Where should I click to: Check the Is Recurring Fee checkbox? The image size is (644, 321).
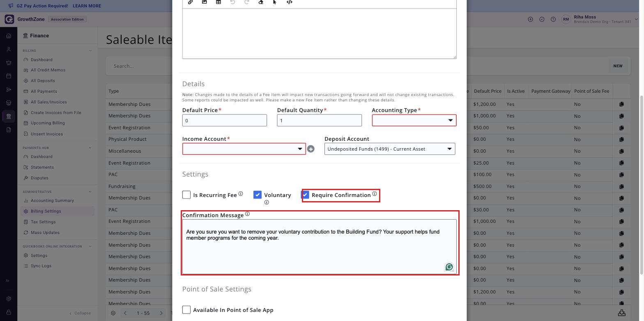click(x=186, y=195)
